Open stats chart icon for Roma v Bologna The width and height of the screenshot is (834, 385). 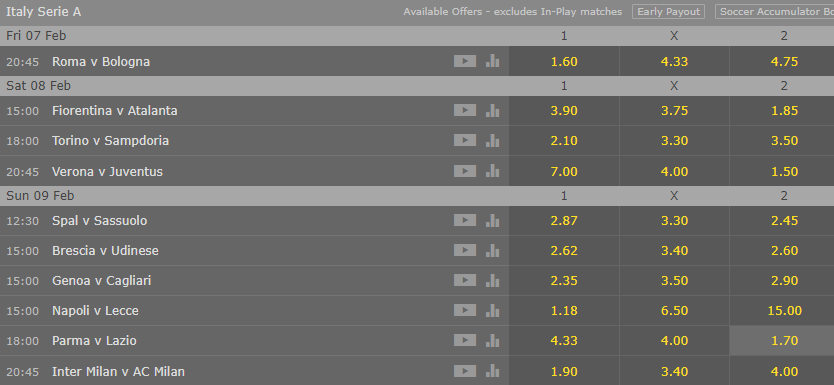(493, 61)
